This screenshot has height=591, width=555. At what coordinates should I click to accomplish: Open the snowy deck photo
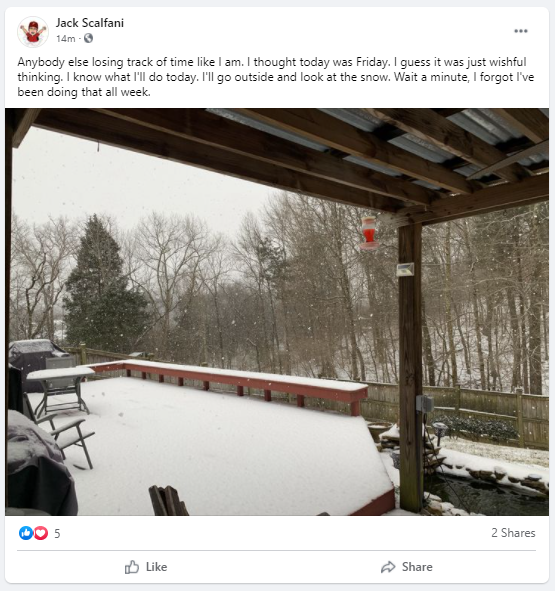click(277, 312)
